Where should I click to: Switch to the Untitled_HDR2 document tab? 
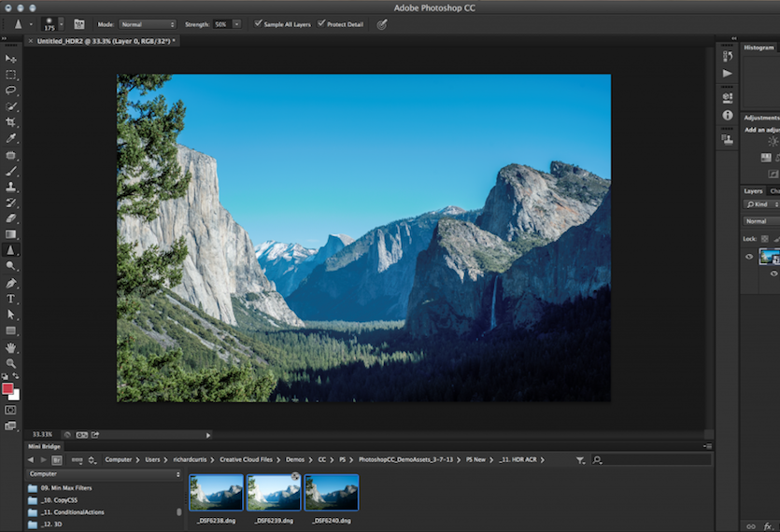click(x=106, y=41)
